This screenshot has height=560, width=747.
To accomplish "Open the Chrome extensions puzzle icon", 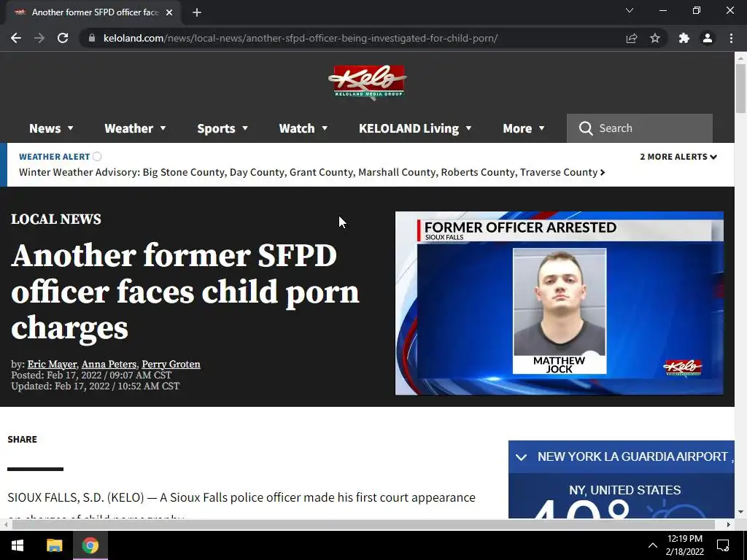I will tap(684, 38).
